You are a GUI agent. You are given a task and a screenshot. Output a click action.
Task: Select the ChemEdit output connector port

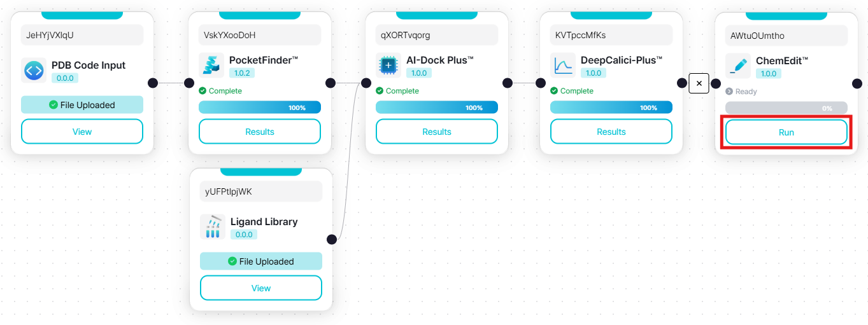click(x=857, y=83)
